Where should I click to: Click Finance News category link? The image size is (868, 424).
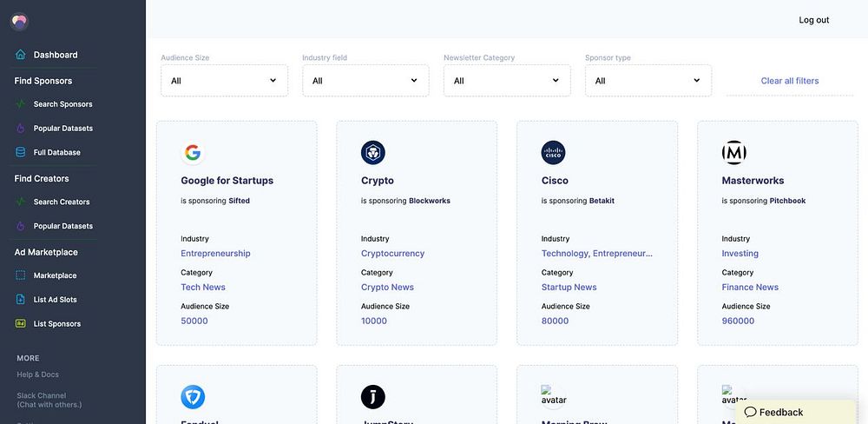pos(750,287)
